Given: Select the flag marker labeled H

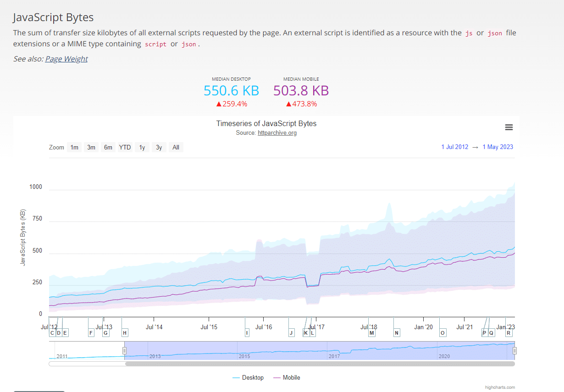Looking at the screenshot, I should click(125, 333).
